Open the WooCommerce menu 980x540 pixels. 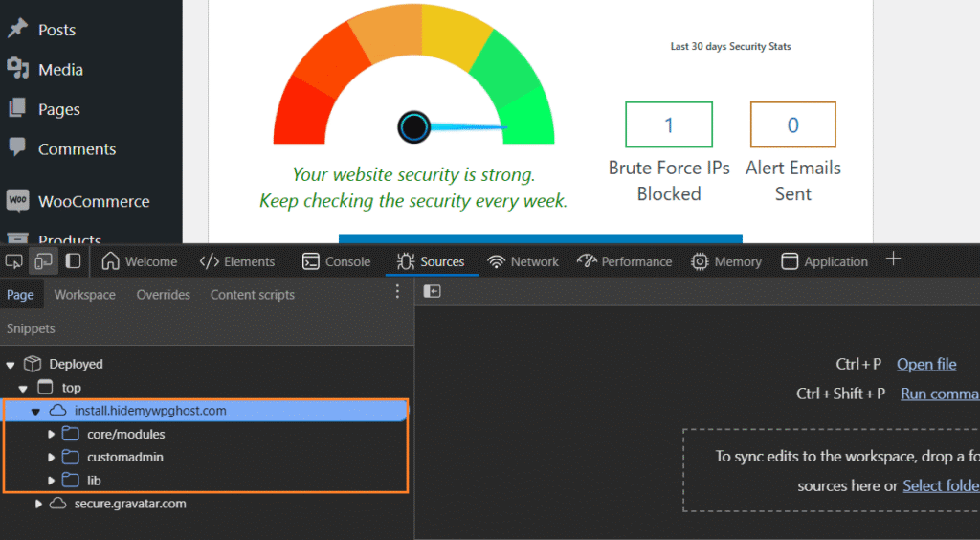tap(94, 201)
